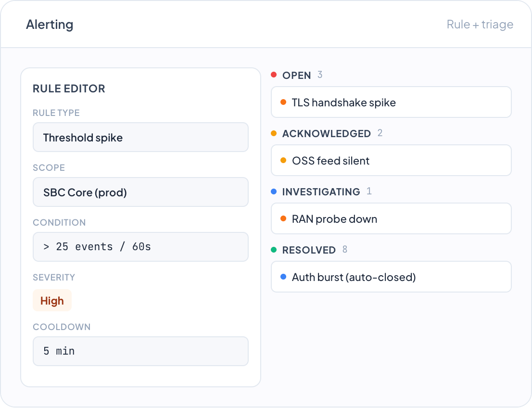This screenshot has height=408, width=532.
Task: Click the RULE TYPE field label
Action: point(56,113)
